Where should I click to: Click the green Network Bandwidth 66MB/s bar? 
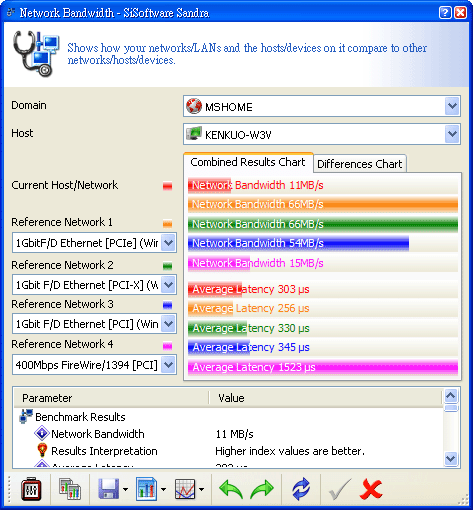tap(323, 224)
